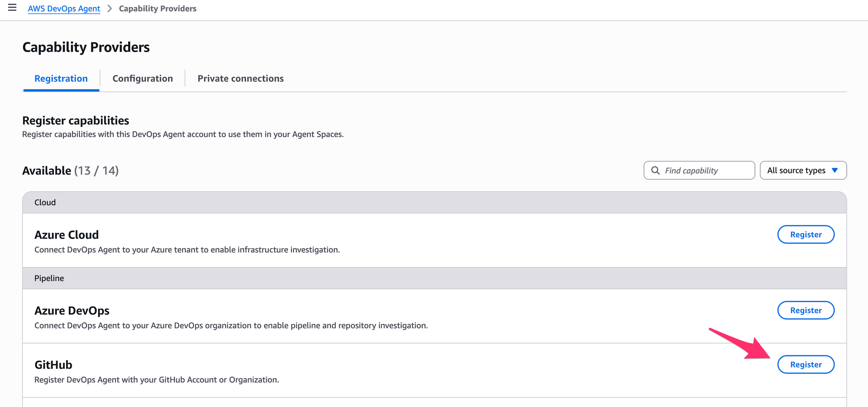Screen dimensions: 868x407
Task: Open the AWS DevOps Agent breadcrumb link
Action: [x=64, y=9]
